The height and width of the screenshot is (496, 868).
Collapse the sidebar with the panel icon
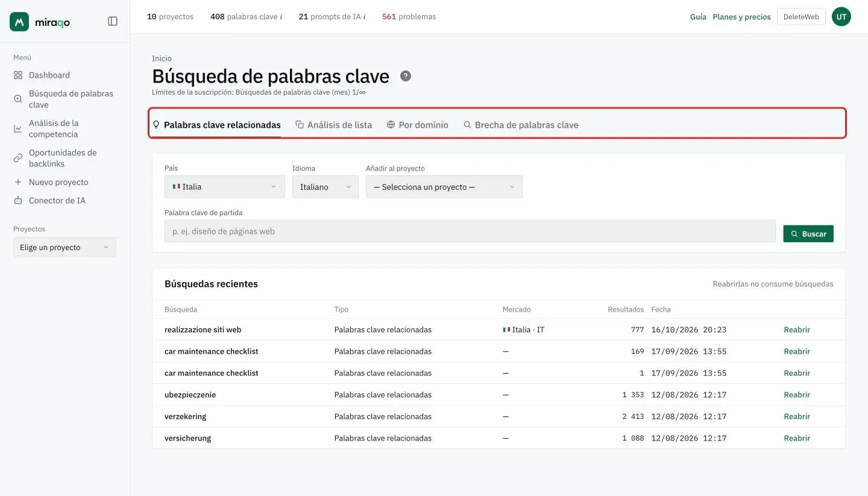point(113,21)
